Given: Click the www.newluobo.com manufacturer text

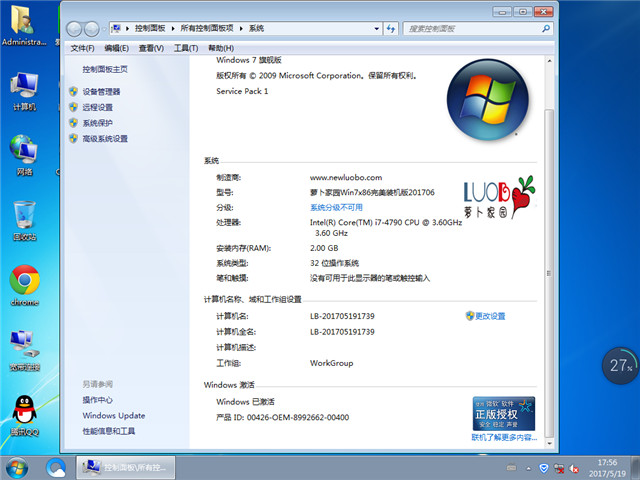Looking at the screenshot, I should pos(346,178).
